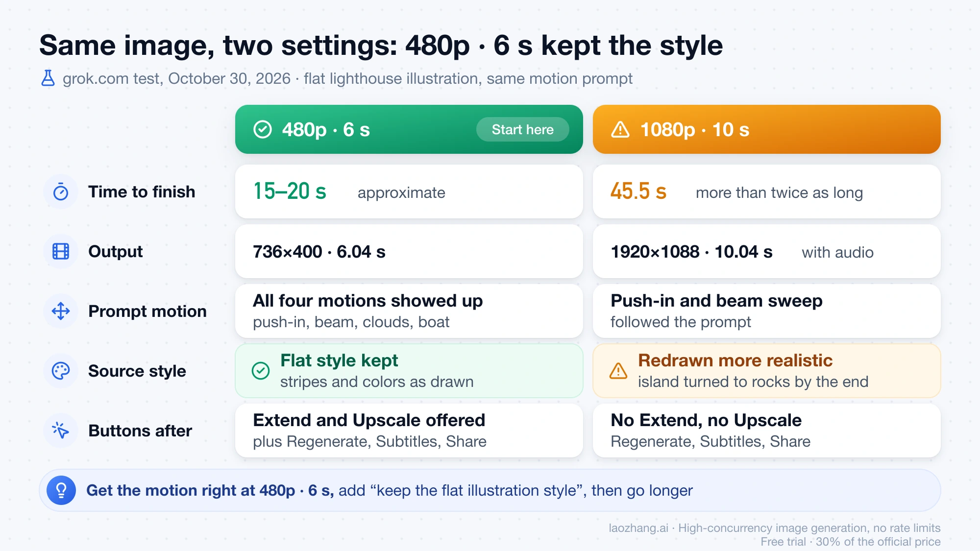Click the warning triangle in 1080p header
Image resolution: width=980 pixels, height=551 pixels.
point(620,129)
